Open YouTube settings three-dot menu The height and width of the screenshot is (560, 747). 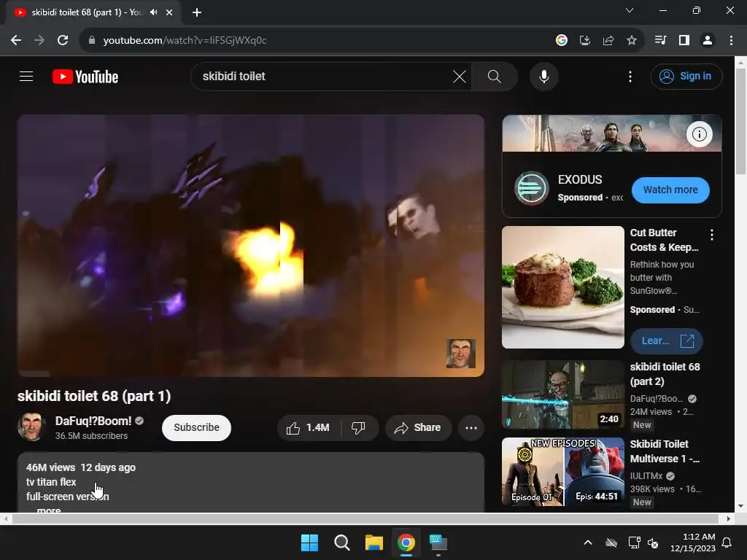(x=630, y=76)
